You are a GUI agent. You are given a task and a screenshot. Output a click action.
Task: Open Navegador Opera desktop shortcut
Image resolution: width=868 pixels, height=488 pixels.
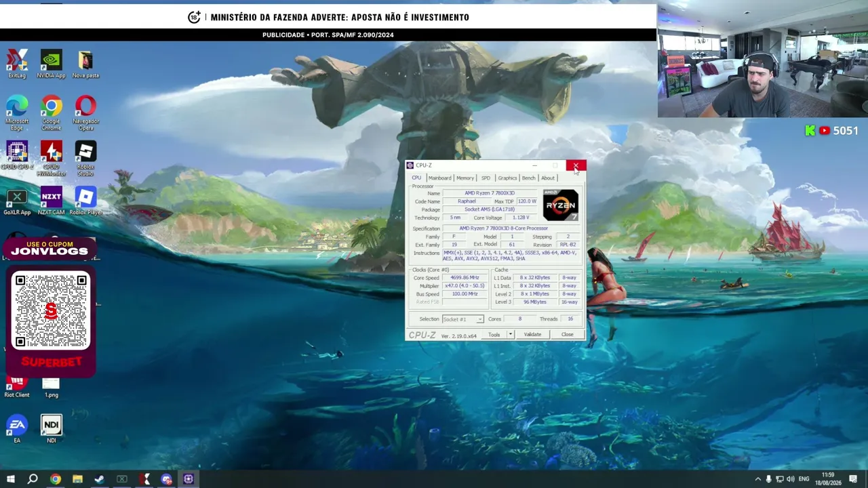tap(85, 113)
